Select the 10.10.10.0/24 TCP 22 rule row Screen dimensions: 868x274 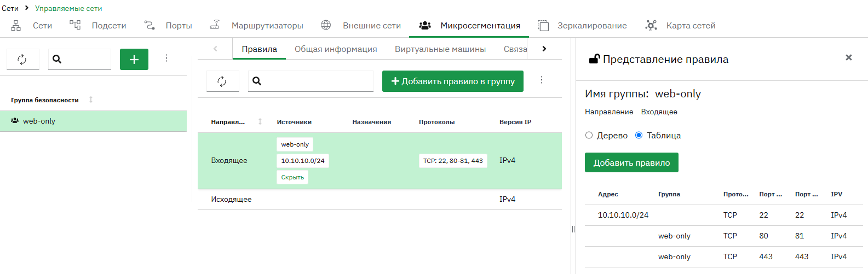point(723,215)
